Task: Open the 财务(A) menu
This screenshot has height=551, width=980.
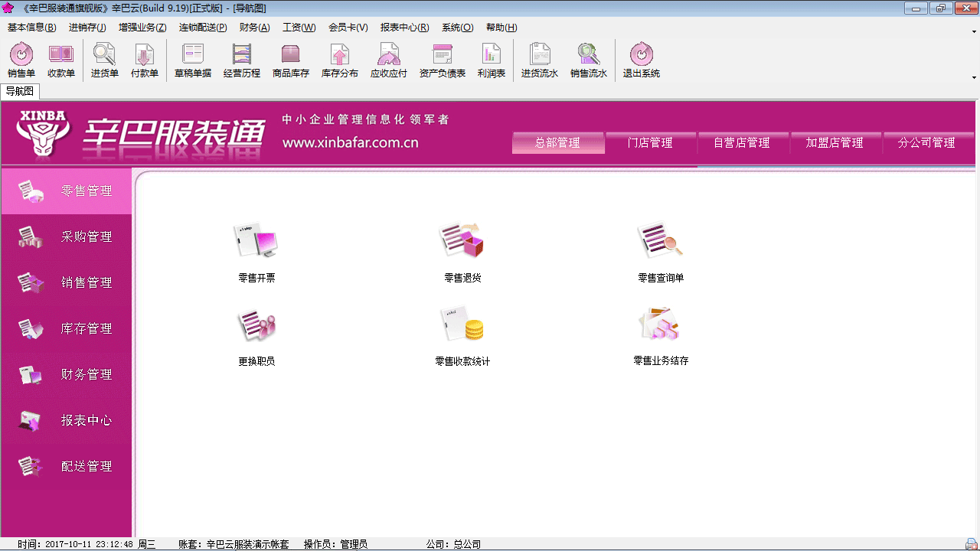Action: (x=254, y=28)
